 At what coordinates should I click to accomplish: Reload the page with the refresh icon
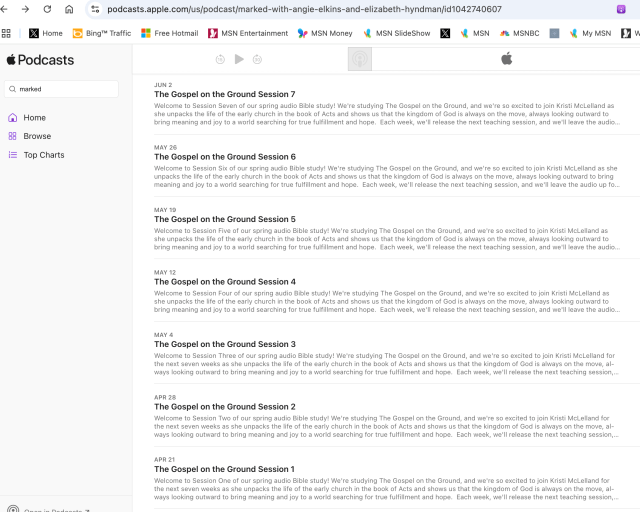[x=46, y=9]
